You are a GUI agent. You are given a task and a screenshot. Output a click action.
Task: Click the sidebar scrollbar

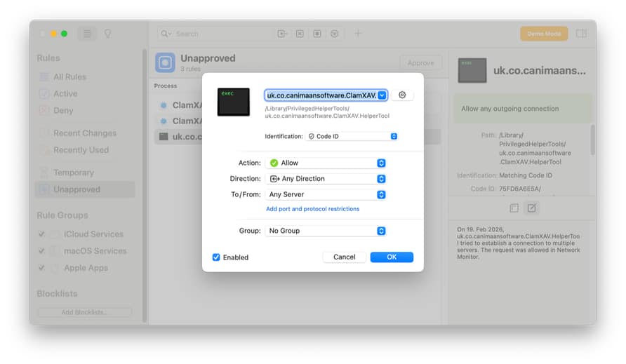[145, 186]
